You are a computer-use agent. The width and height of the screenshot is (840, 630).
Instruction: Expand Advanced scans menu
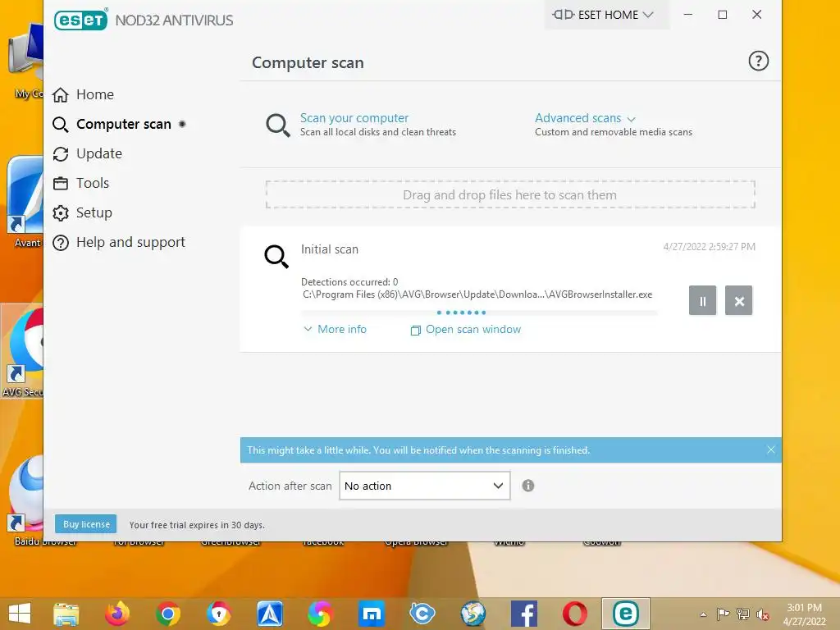pyautogui.click(x=585, y=118)
